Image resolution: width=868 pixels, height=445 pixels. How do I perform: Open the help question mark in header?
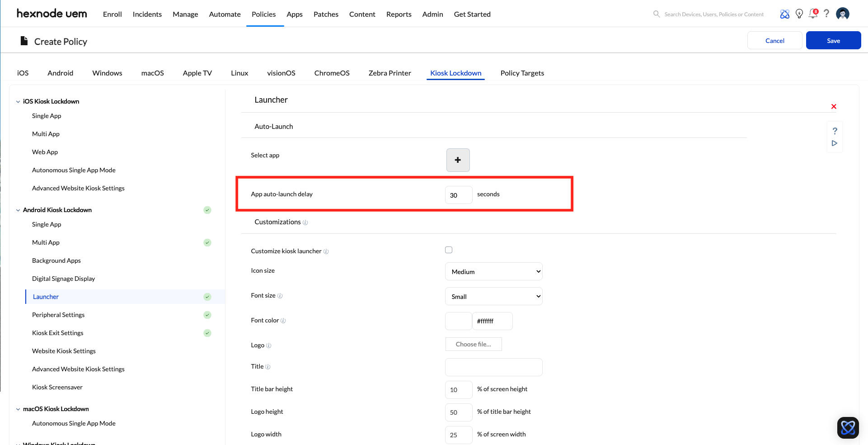pyautogui.click(x=826, y=14)
